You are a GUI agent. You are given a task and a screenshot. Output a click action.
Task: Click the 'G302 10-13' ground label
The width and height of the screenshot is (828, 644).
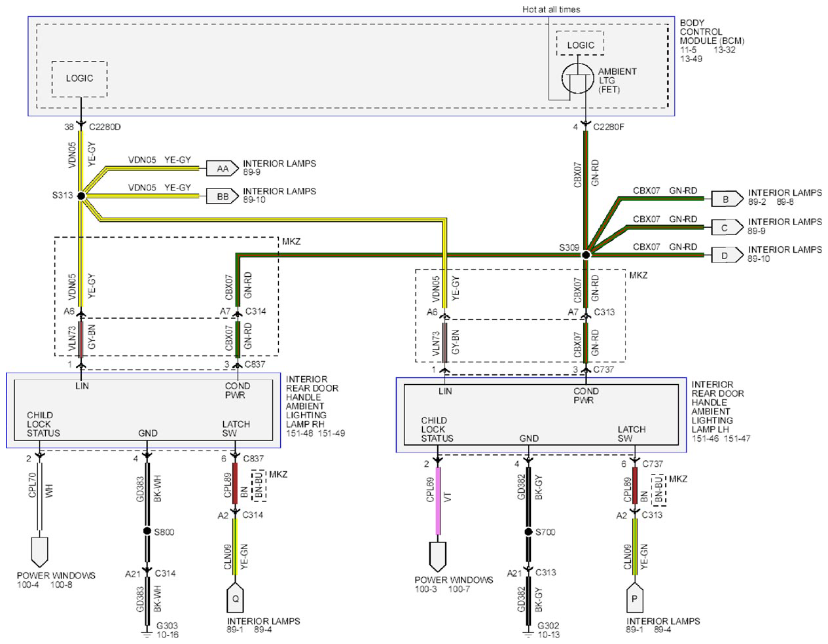(549, 630)
